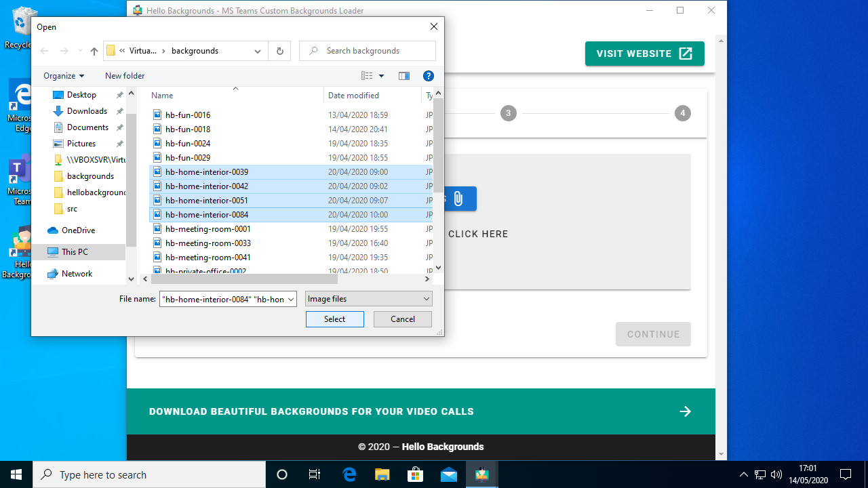Click file hb-home-interior-0042

coord(207,186)
